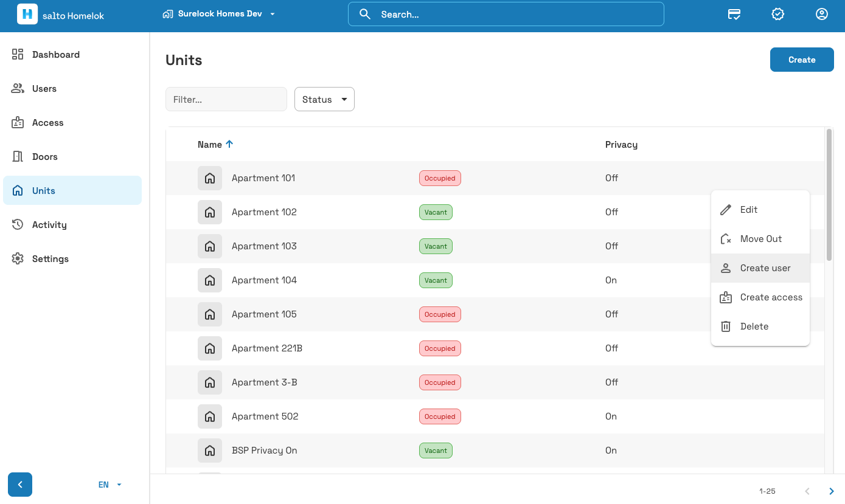Open the EN language dropdown
This screenshot has height=504, width=845.
pos(110,485)
